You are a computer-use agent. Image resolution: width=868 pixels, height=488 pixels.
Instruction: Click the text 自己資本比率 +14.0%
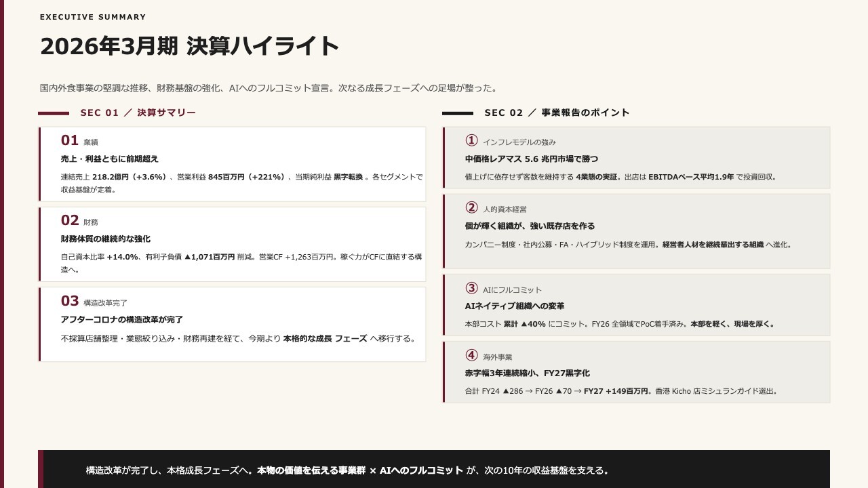point(100,257)
